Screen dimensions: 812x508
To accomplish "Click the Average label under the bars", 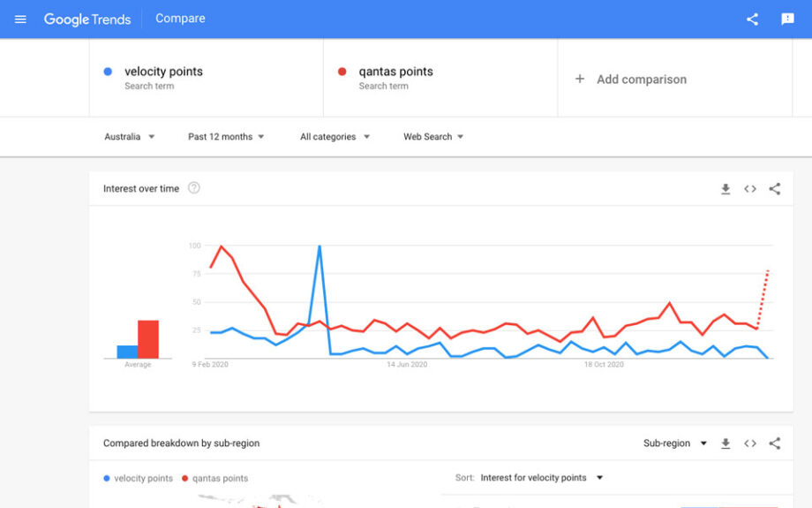I will coord(138,365).
